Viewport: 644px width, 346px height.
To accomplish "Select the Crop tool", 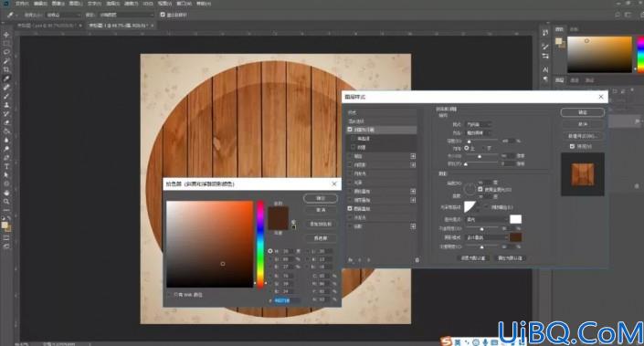I will coord(6,69).
